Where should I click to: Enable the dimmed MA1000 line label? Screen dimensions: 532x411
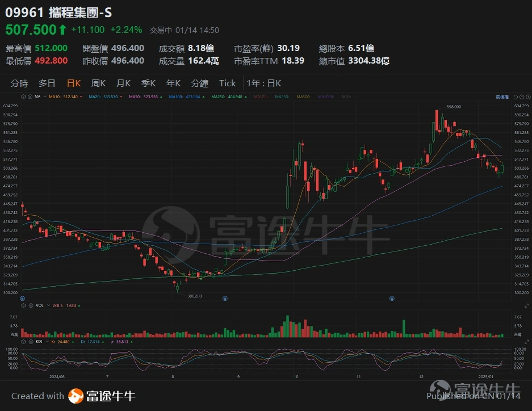[x=326, y=97]
